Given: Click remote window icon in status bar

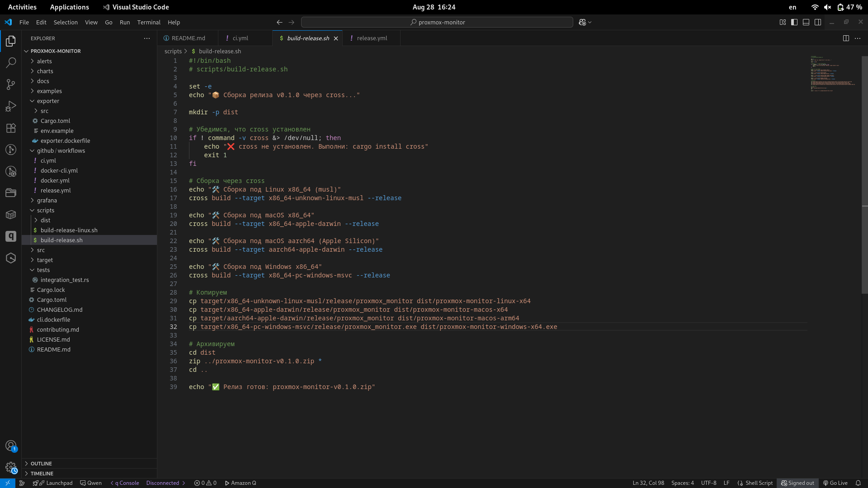Looking at the screenshot, I should pos(8,483).
